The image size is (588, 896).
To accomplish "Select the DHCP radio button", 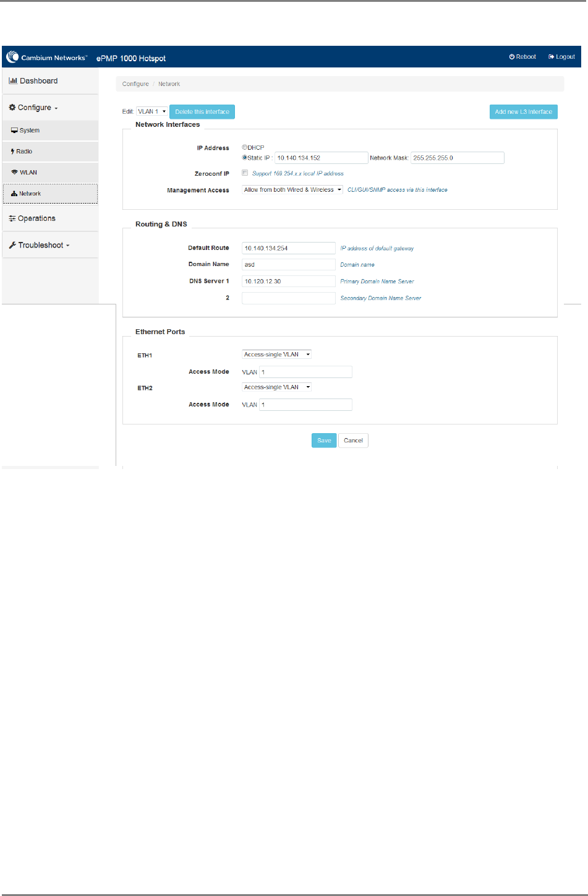I will pyautogui.click(x=244, y=147).
